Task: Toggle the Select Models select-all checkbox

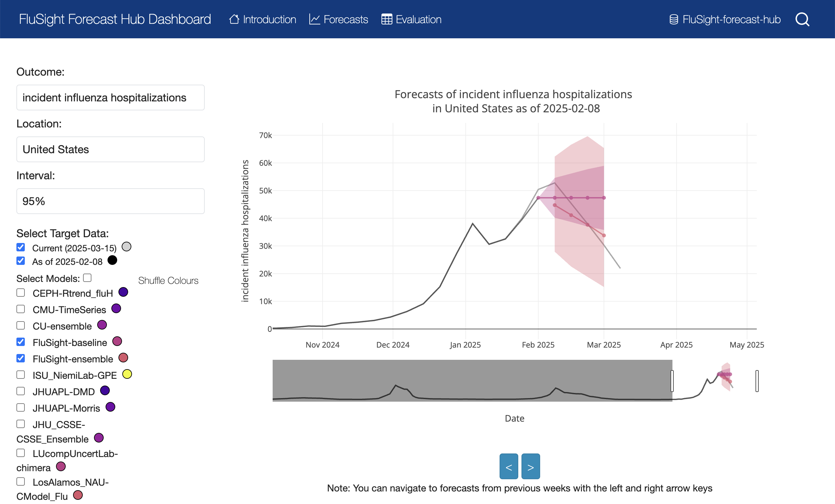Action: [x=88, y=278]
